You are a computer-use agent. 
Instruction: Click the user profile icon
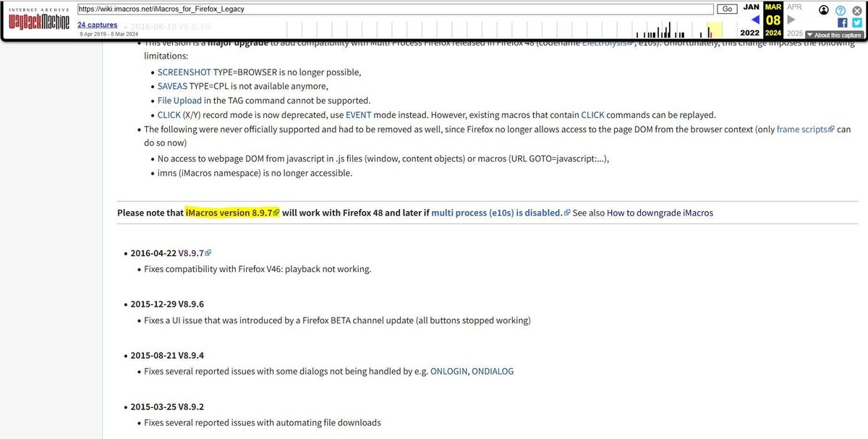[x=823, y=10]
